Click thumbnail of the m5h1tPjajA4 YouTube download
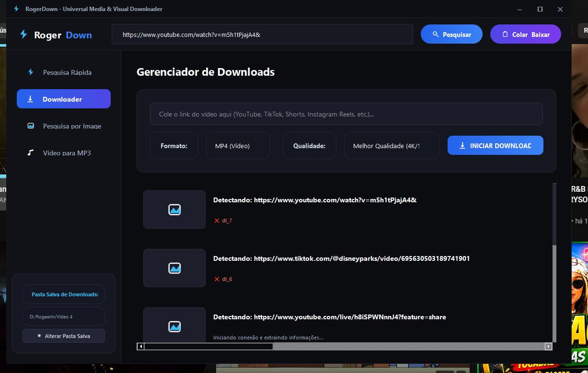Screen dimensions: 588x373 click(174, 210)
